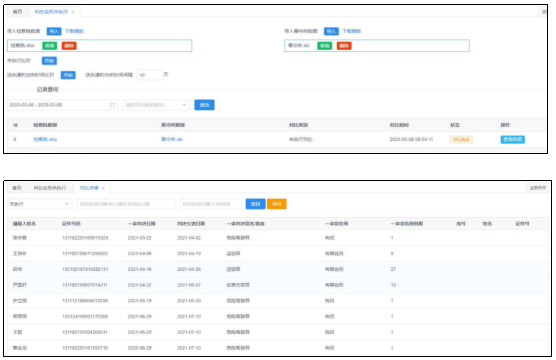This screenshot has height=360, width=556.
Task: Click timestamp 2023-05-08 09:04:11 cell
Action: pyautogui.click(x=411, y=139)
